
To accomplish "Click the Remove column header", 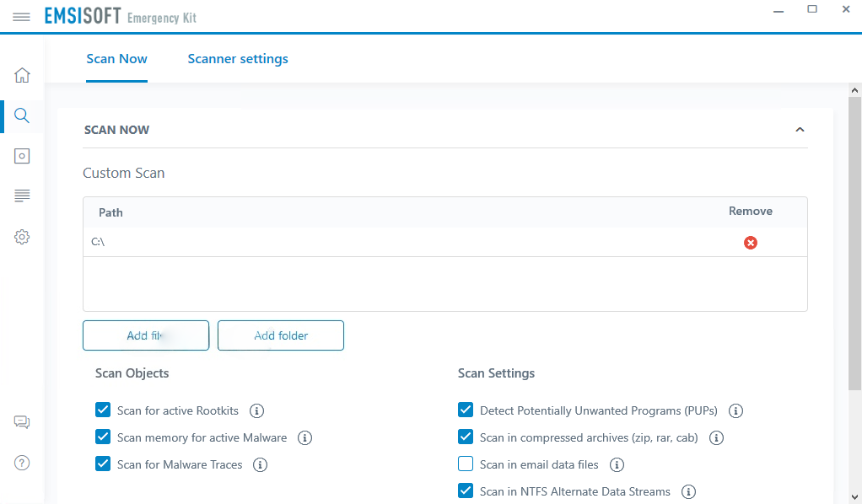I will (x=751, y=211).
